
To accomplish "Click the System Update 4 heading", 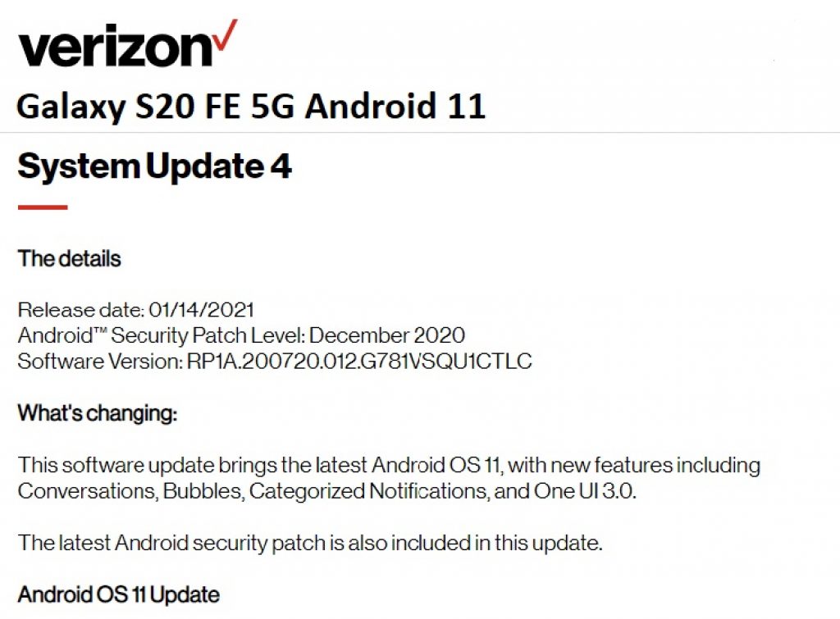I will pos(154,166).
